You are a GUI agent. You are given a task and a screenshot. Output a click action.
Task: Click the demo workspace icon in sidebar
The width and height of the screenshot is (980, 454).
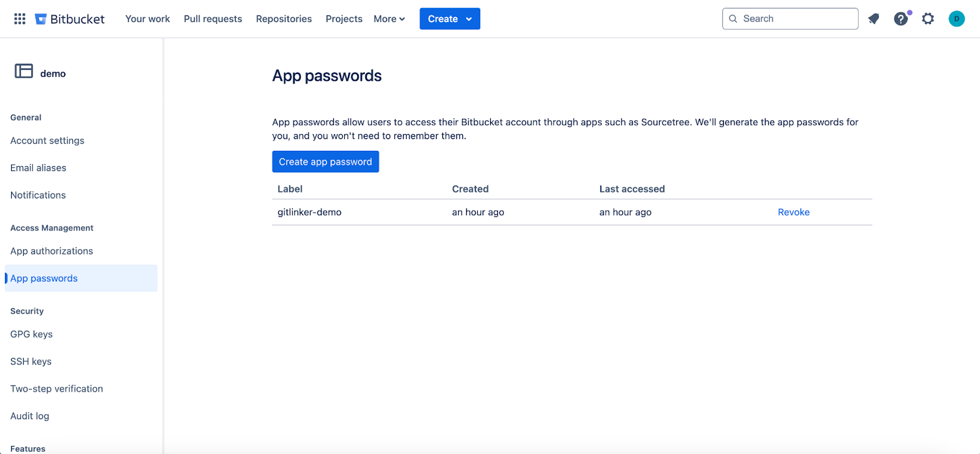point(24,71)
